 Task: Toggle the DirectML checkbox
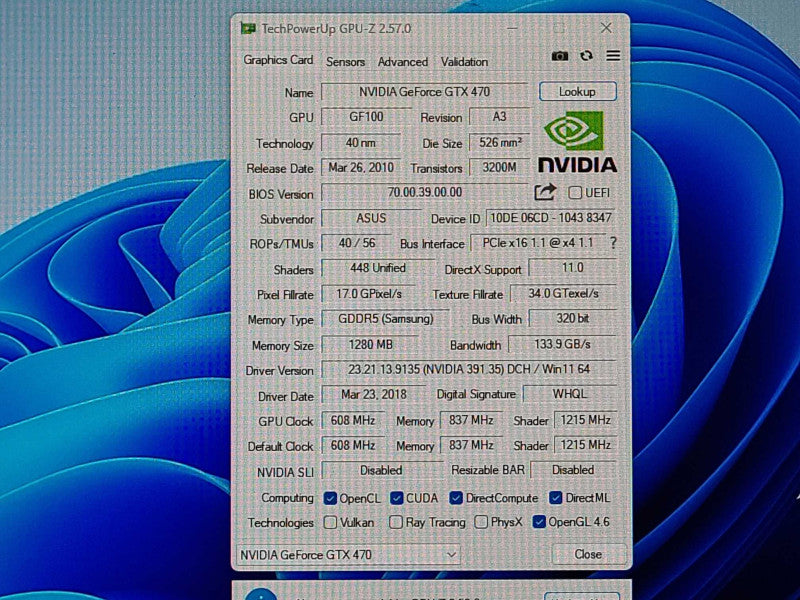pyautogui.click(x=556, y=497)
